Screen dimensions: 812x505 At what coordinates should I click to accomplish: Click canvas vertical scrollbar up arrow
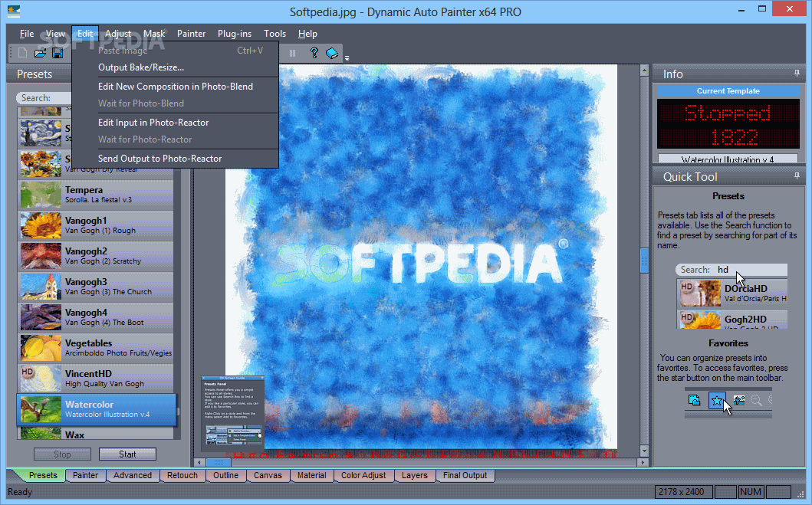644,70
